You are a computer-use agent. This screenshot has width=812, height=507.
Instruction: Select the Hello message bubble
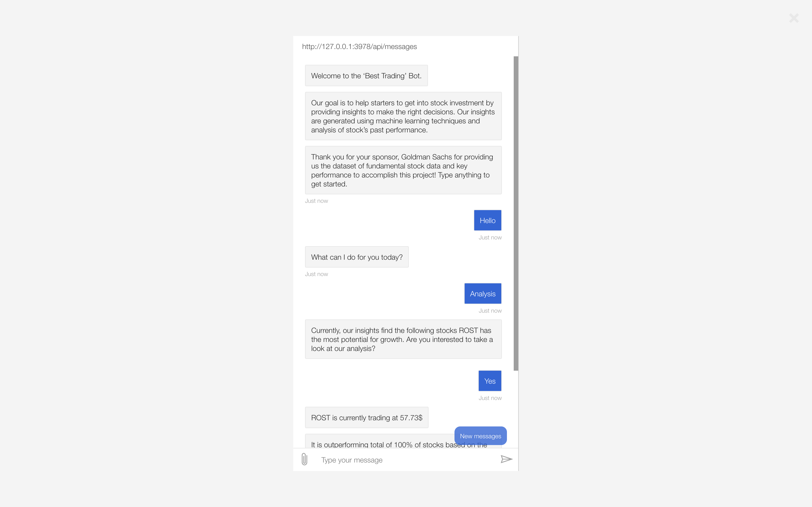(487, 220)
